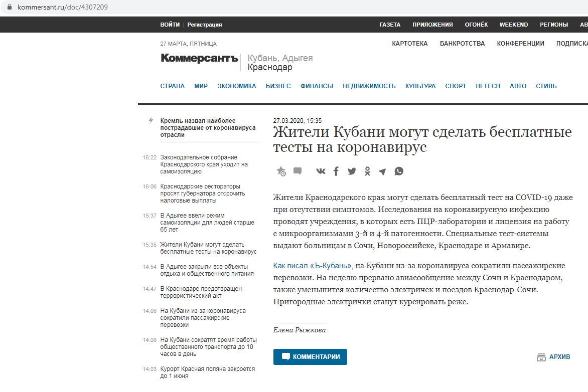Click the Коммерсантъ logo
588x392 pixels.
[199, 58]
